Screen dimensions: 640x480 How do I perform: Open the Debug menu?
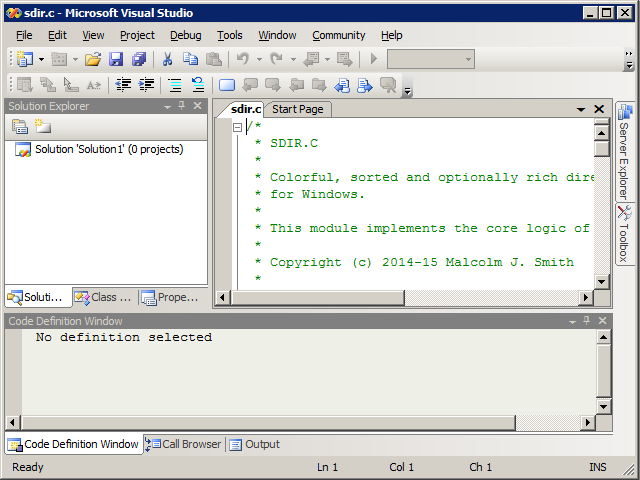tap(186, 36)
